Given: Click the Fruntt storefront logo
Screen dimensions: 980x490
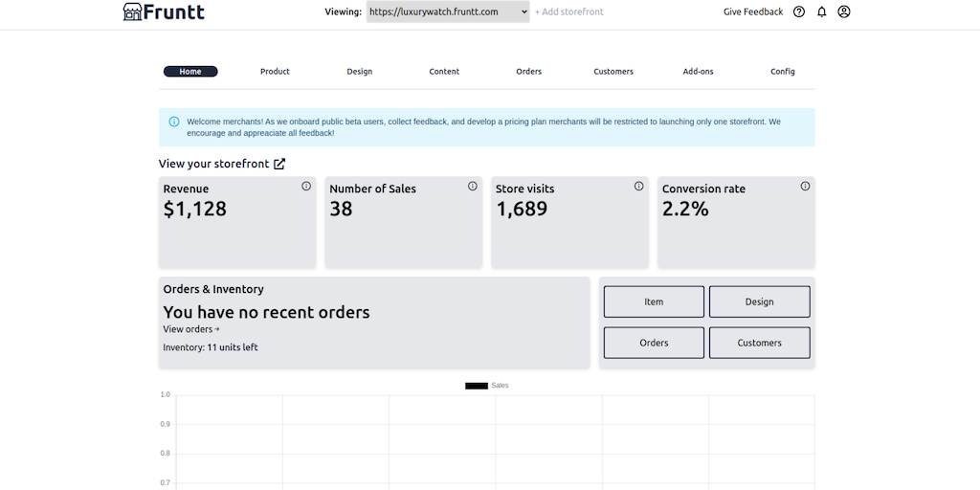Looking at the screenshot, I should click(164, 12).
